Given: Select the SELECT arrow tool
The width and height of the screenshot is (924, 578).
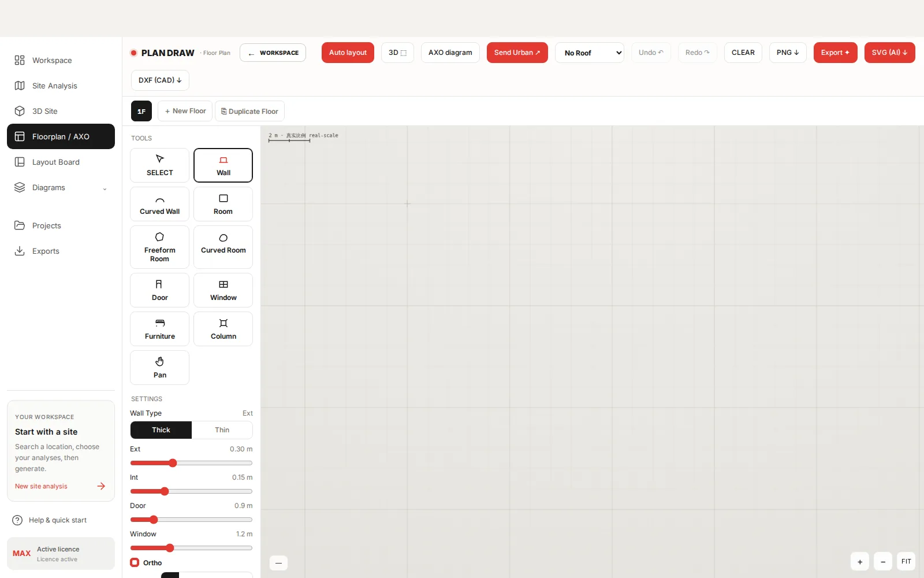Looking at the screenshot, I should pyautogui.click(x=159, y=165).
